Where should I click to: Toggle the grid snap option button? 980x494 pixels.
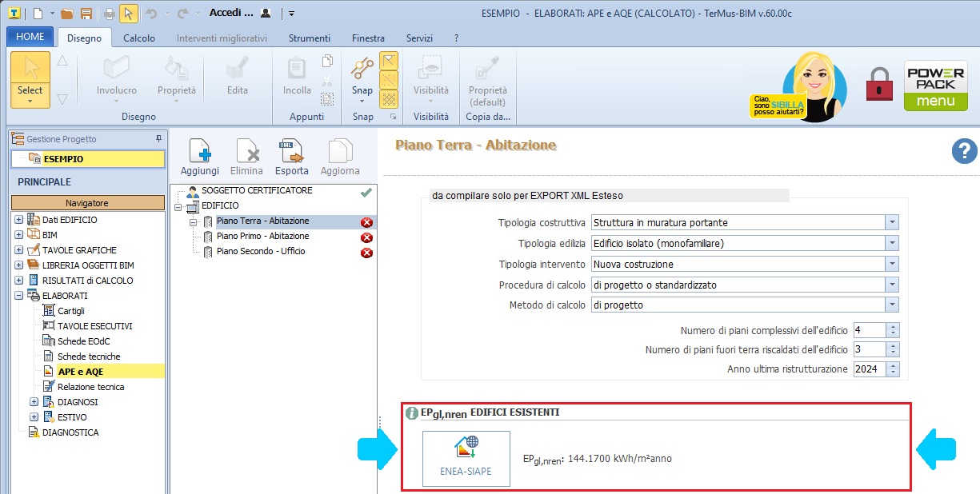point(389,98)
